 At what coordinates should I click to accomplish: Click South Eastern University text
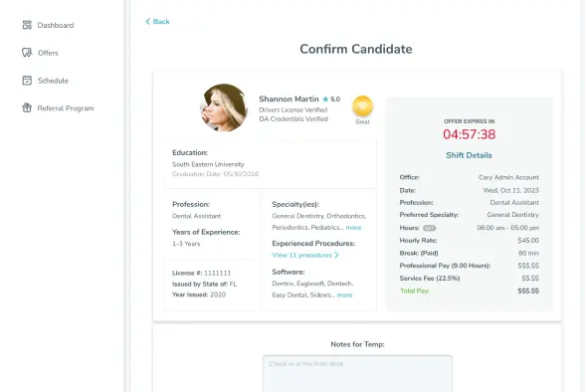coord(208,164)
